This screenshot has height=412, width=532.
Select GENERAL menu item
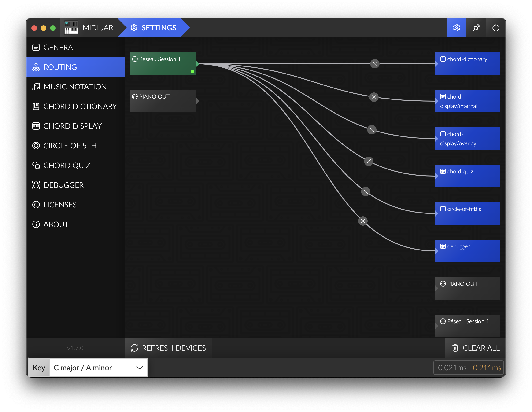click(76, 48)
